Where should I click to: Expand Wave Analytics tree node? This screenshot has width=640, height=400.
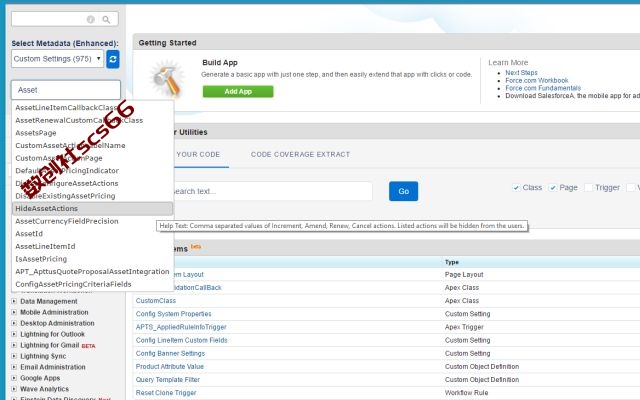(14, 389)
